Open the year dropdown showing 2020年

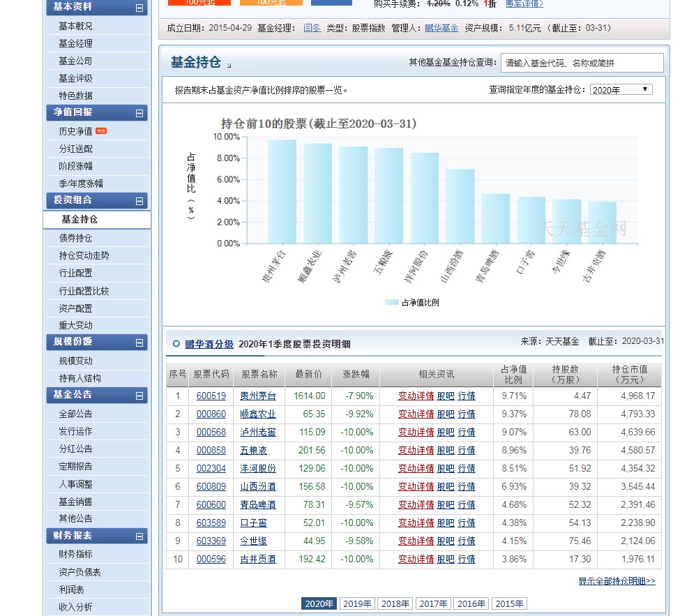click(621, 89)
